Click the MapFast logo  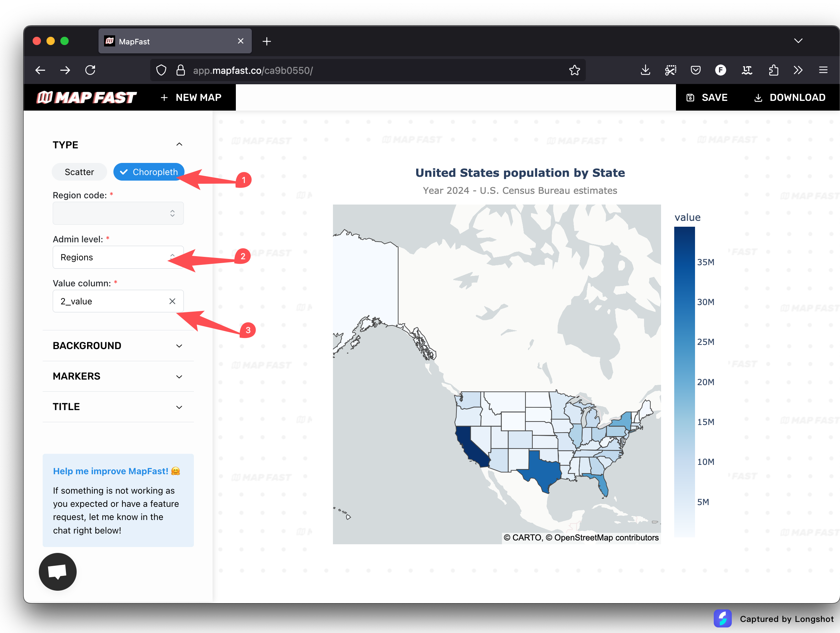click(87, 97)
